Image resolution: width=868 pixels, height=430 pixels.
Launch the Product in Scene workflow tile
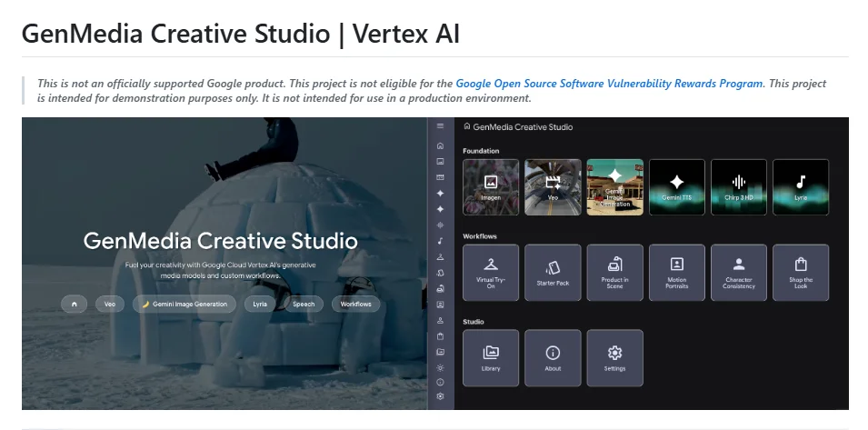[x=615, y=273]
